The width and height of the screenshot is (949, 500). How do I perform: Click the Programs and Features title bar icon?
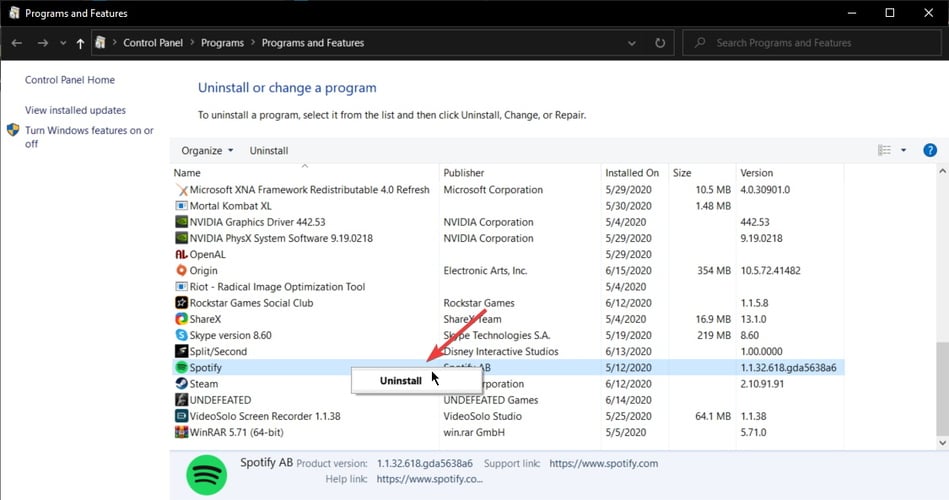[14, 13]
